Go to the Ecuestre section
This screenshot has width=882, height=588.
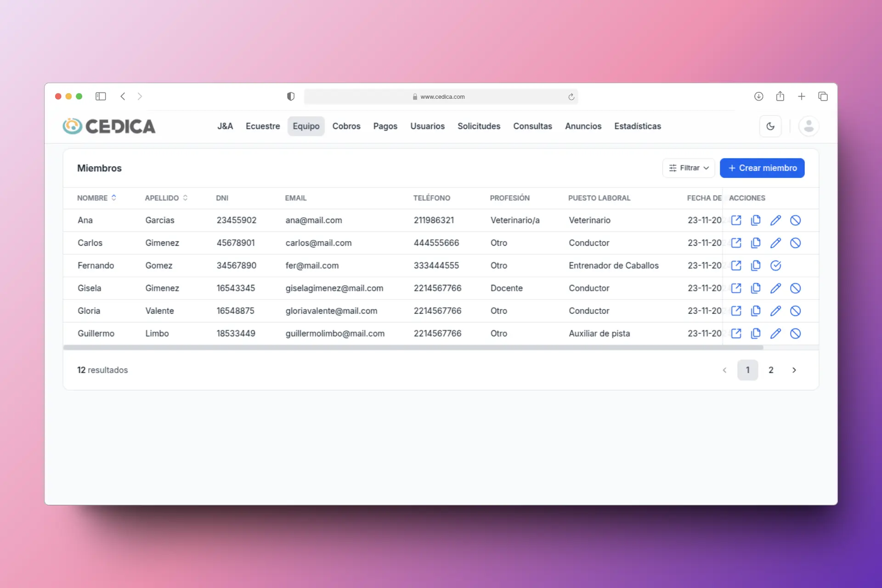pos(262,126)
